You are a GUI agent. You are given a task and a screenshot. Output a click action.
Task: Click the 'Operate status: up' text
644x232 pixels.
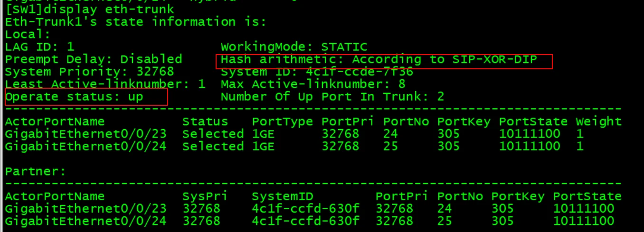74,97
